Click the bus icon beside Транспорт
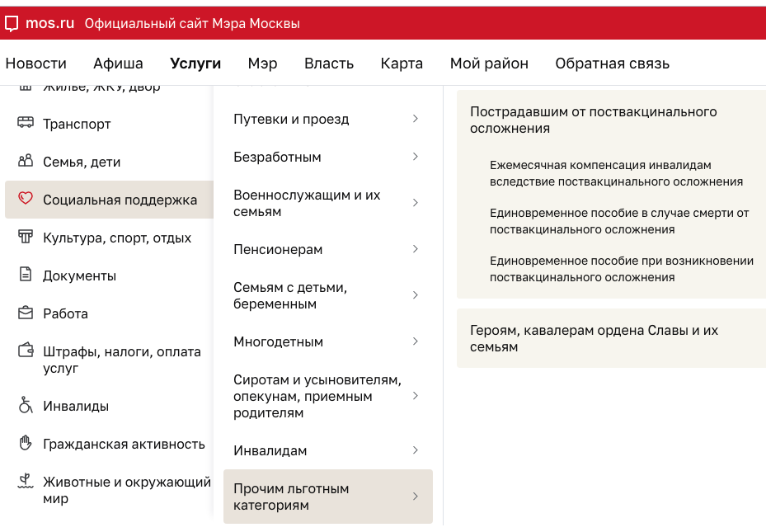 point(26,122)
